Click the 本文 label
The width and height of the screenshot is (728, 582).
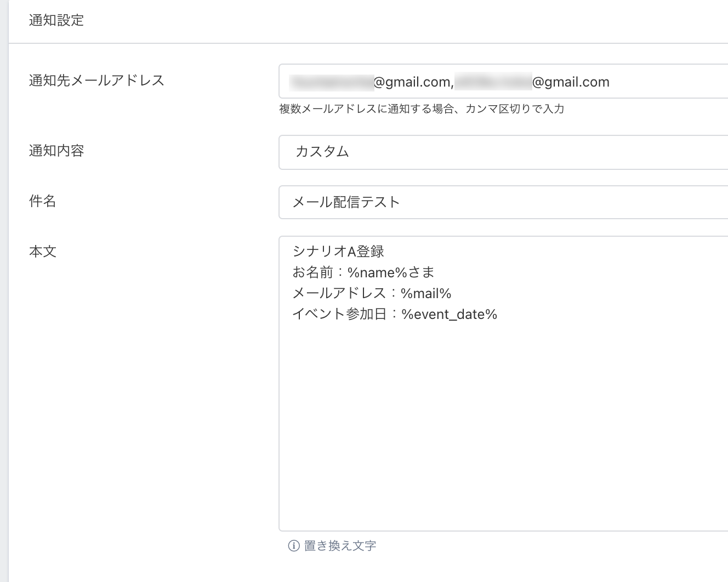43,252
